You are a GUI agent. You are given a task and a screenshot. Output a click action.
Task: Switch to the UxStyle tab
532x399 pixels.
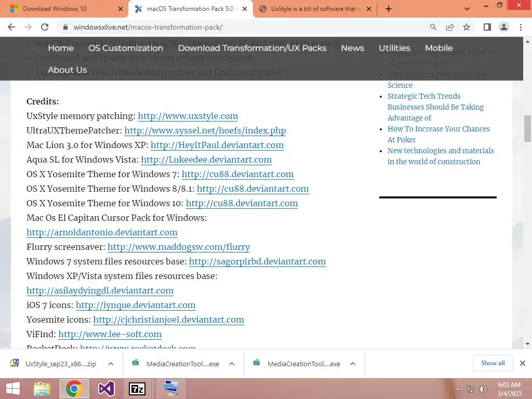314,9
